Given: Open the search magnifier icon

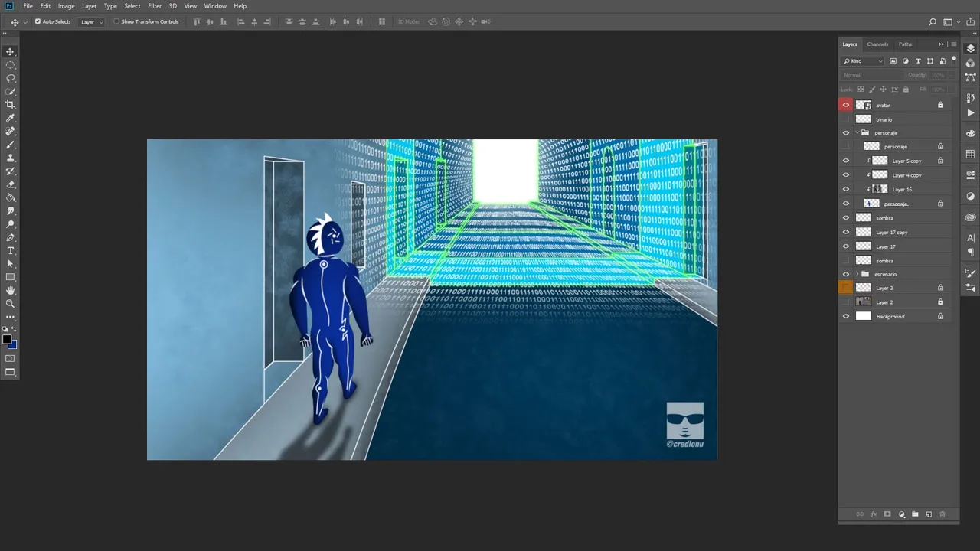Looking at the screenshot, I should pos(933,22).
